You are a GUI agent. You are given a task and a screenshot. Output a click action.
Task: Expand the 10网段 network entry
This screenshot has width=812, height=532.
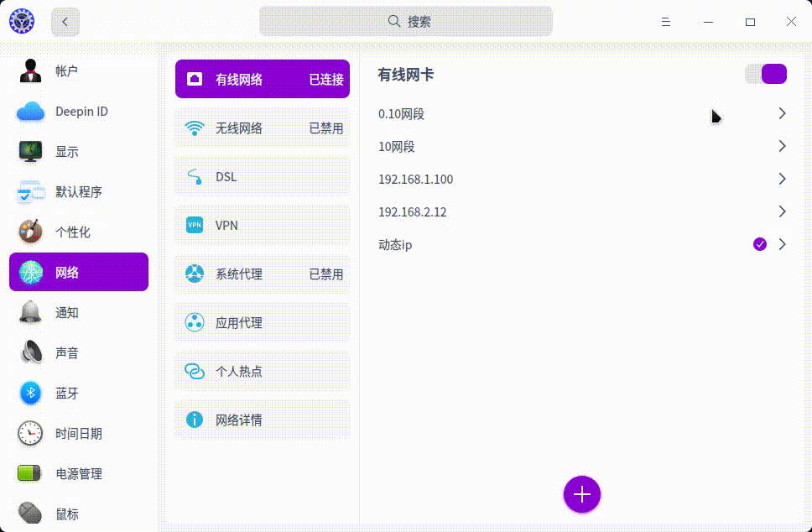pyautogui.click(x=782, y=146)
